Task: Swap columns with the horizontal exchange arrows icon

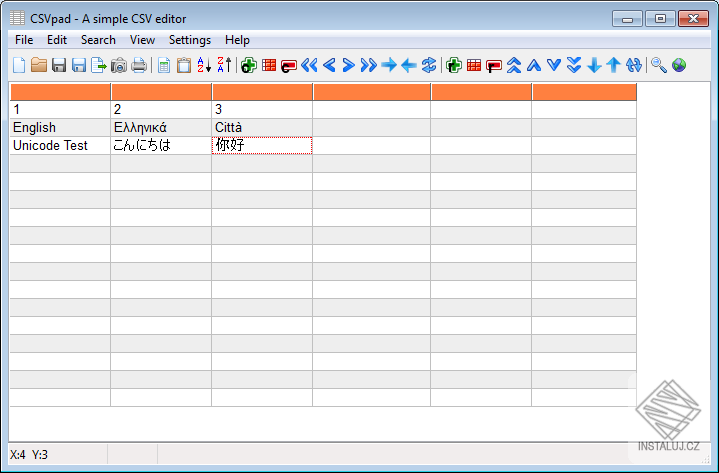Action: 429,65
